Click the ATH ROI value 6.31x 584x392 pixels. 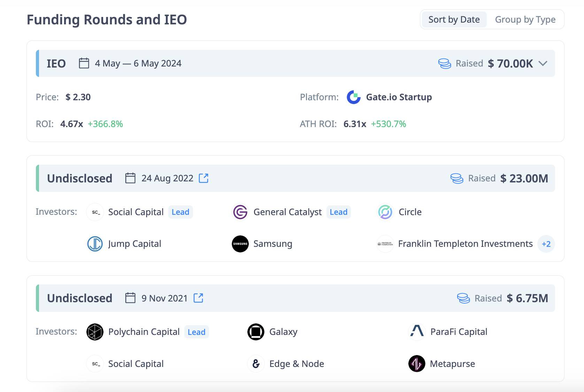tap(355, 124)
